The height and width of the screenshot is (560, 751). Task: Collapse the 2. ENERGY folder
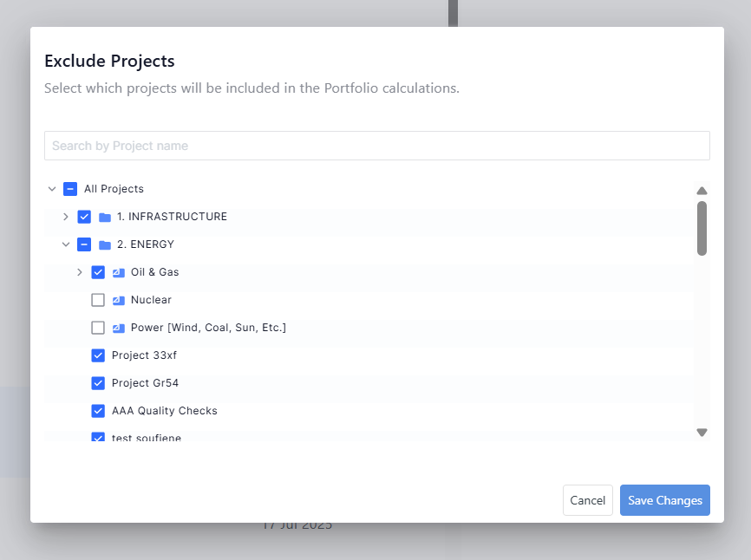66,244
